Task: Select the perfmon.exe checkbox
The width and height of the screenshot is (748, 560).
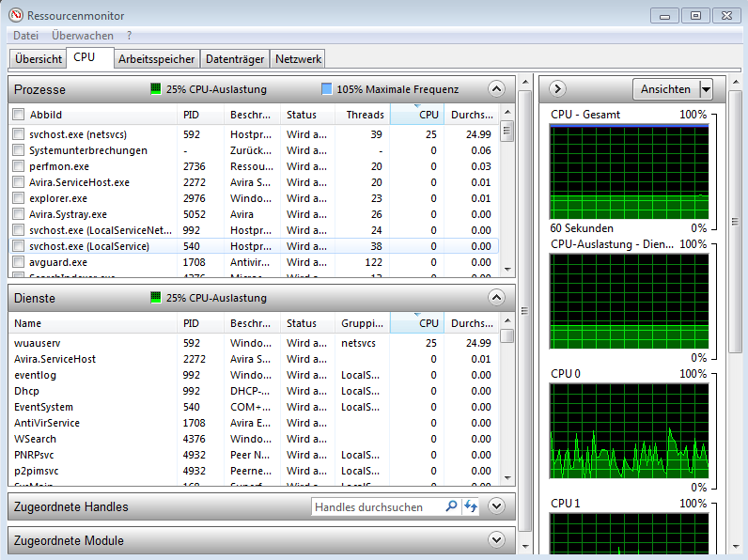Action: pyautogui.click(x=19, y=166)
